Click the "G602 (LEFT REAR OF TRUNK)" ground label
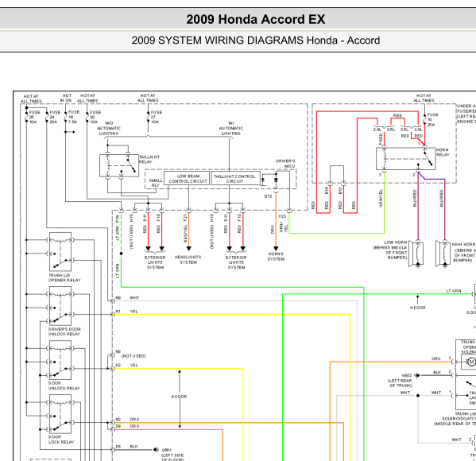Screen dimensions: 476x461 pos(400,380)
